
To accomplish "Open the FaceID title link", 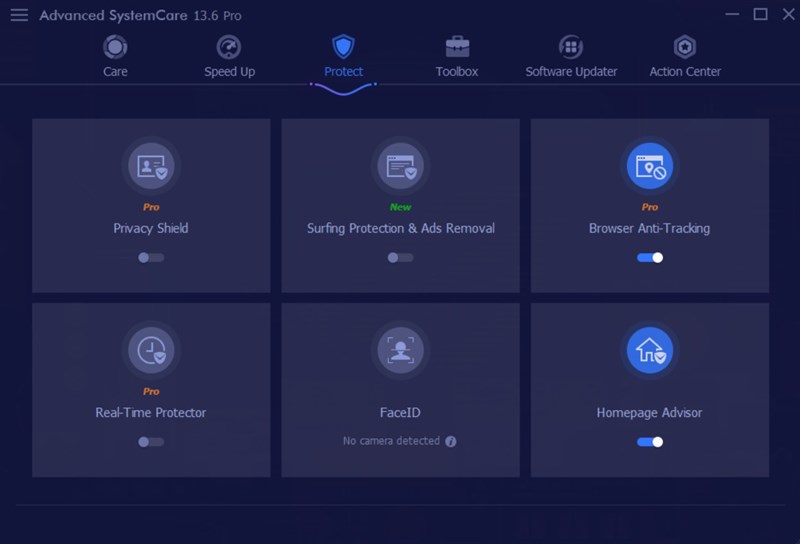I will (400, 412).
